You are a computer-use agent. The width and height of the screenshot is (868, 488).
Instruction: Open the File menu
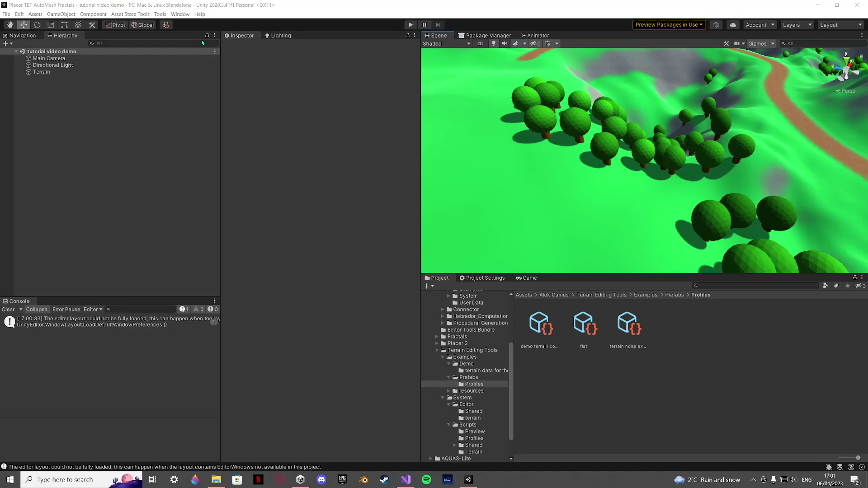(6, 14)
